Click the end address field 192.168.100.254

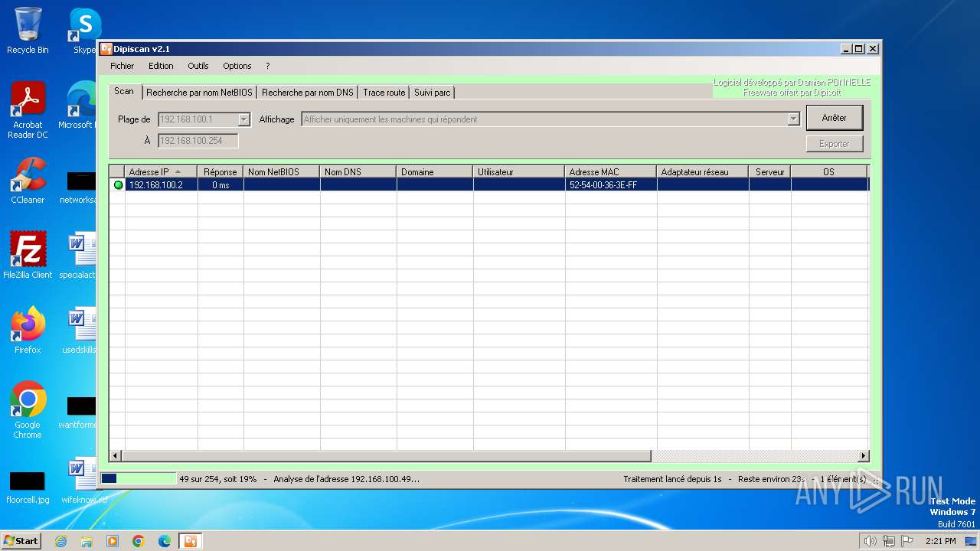click(198, 141)
